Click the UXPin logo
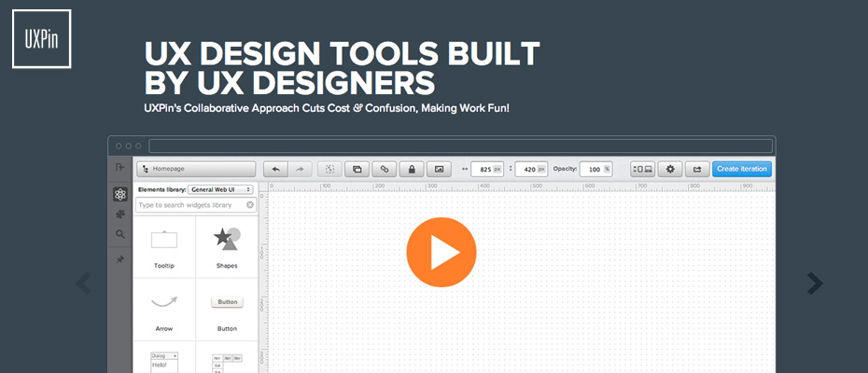 pos(42,38)
